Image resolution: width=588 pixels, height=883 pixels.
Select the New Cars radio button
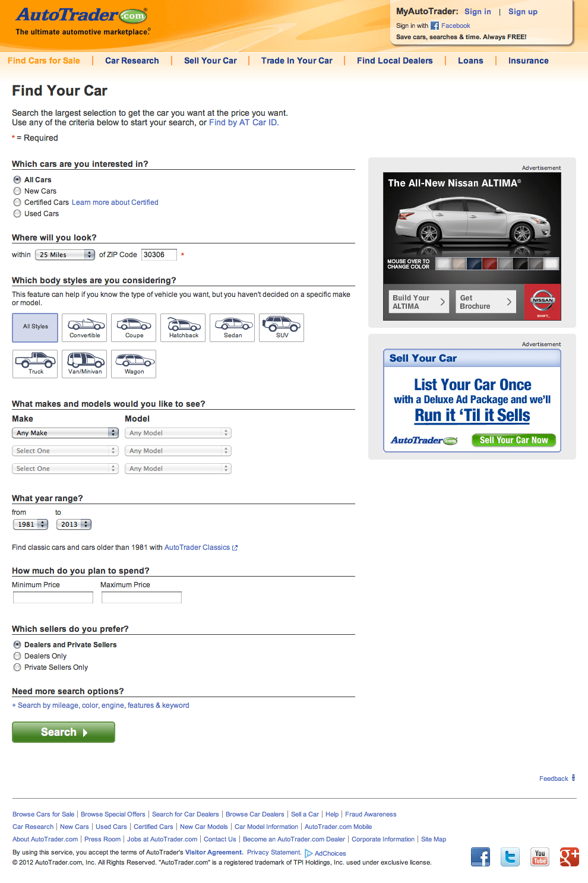click(x=17, y=191)
